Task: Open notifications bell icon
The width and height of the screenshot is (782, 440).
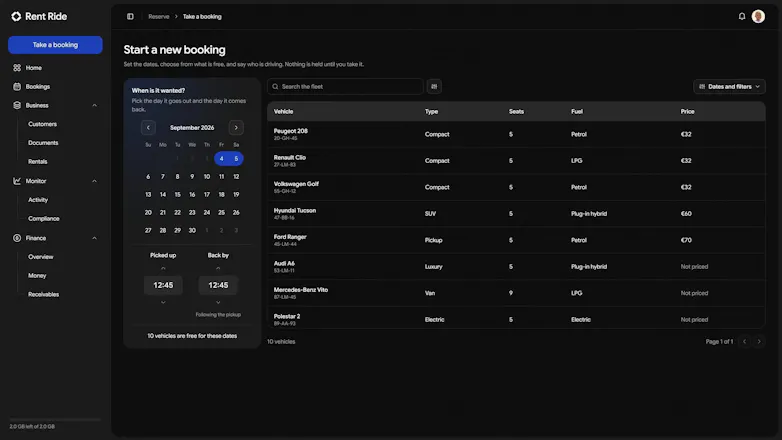Action: pos(742,16)
